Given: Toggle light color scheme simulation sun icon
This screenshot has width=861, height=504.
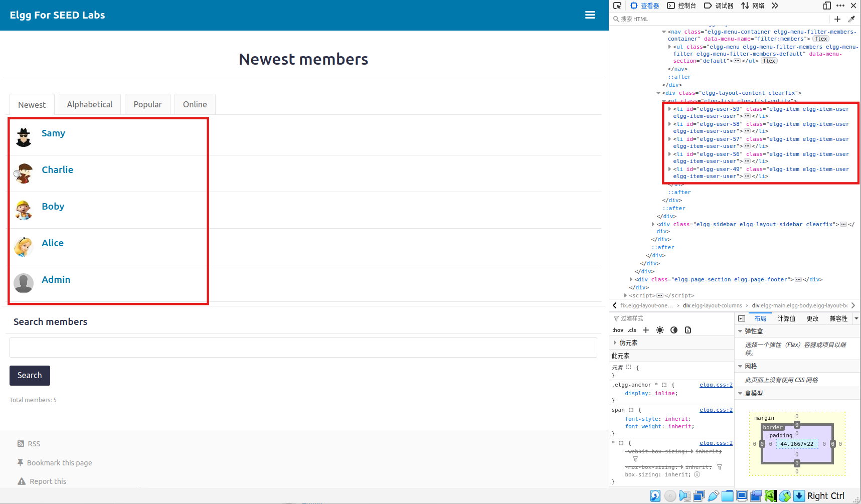Looking at the screenshot, I should [660, 330].
